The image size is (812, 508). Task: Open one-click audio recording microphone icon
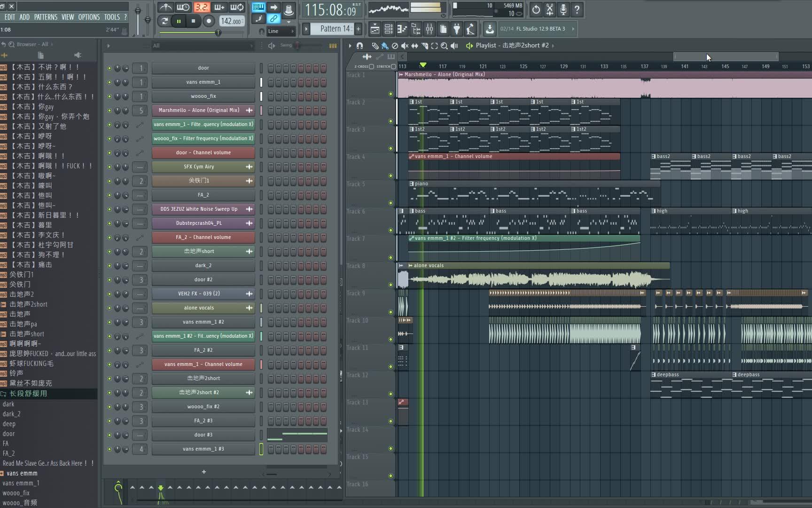point(563,9)
